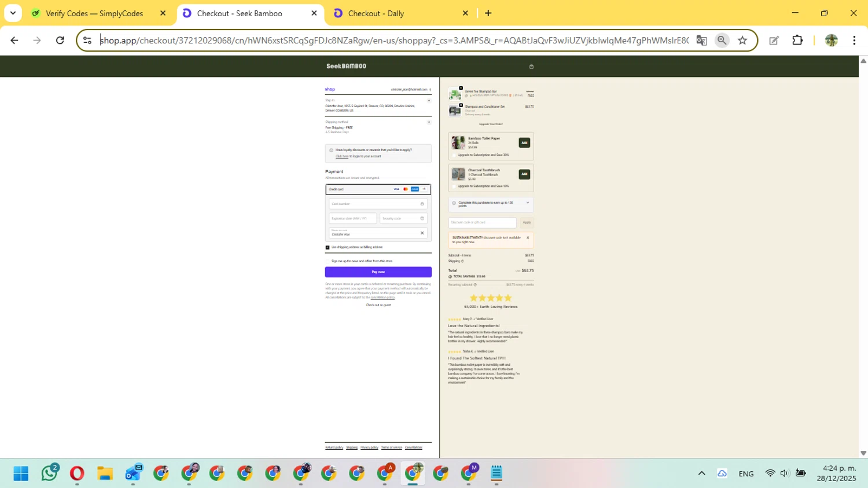Click the Shipping info help icon
This screenshot has height=488, width=868.
click(x=462, y=261)
